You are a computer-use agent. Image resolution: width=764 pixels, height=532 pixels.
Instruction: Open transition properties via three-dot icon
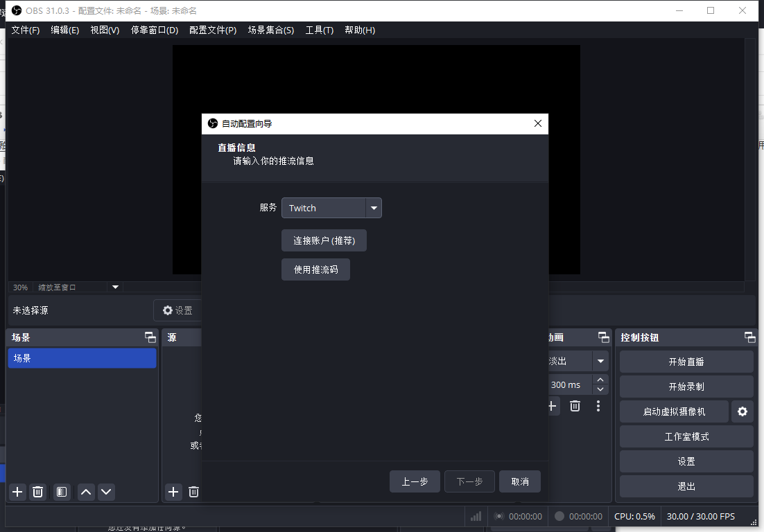(x=598, y=406)
